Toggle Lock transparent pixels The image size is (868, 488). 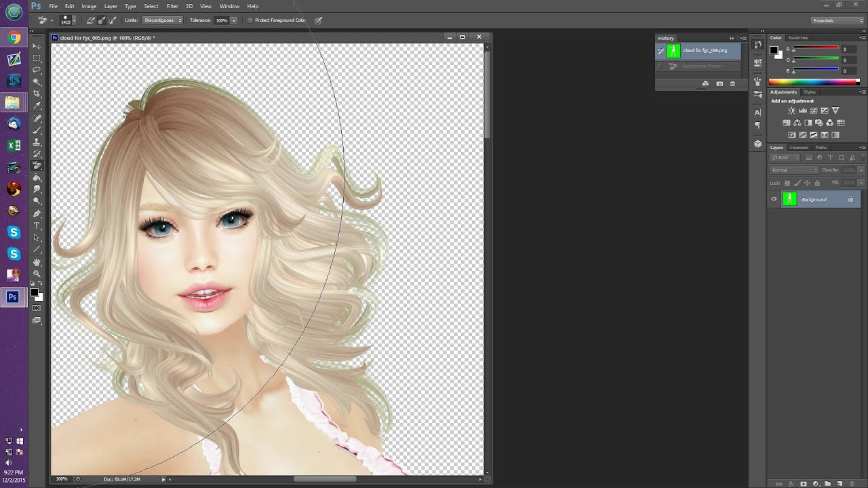[x=787, y=183]
